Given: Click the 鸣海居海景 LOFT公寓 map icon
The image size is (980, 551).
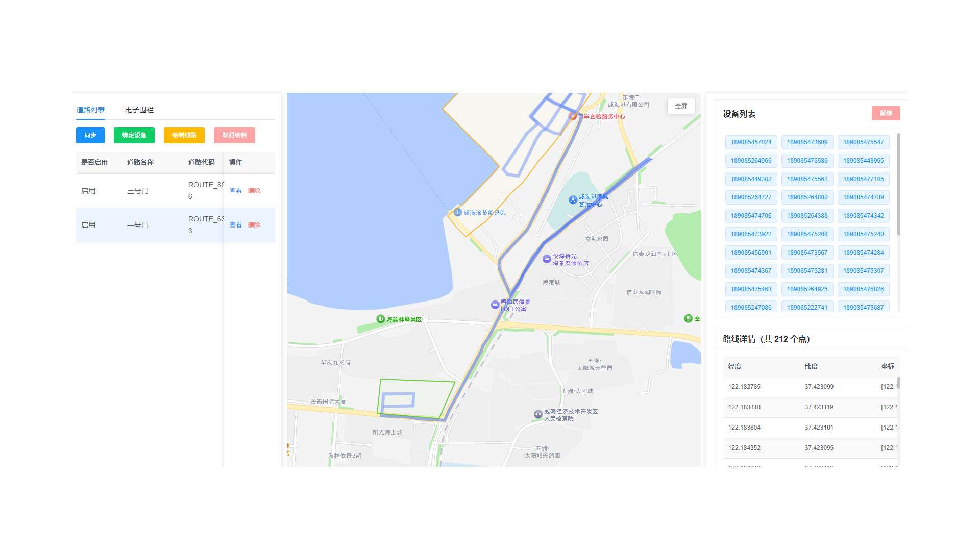Looking at the screenshot, I should [x=495, y=305].
